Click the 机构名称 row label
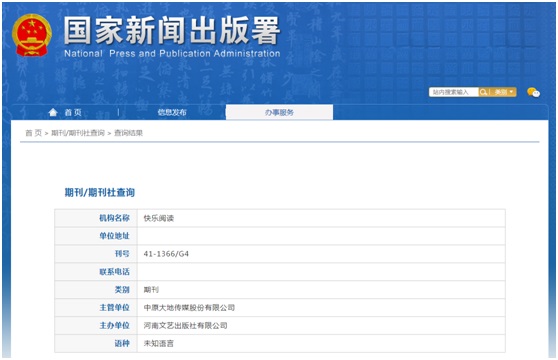Viewport: 558px width, 360px height. (x=114, y=218)
